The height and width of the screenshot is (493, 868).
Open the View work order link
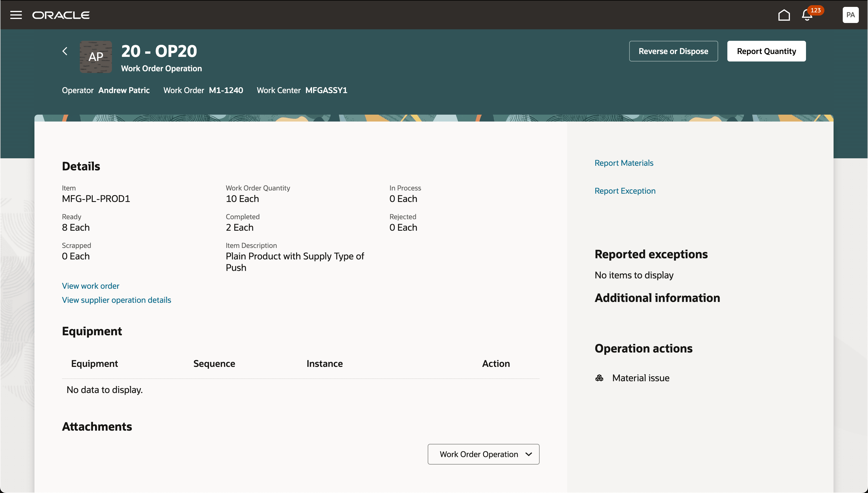tap(90, 286)
